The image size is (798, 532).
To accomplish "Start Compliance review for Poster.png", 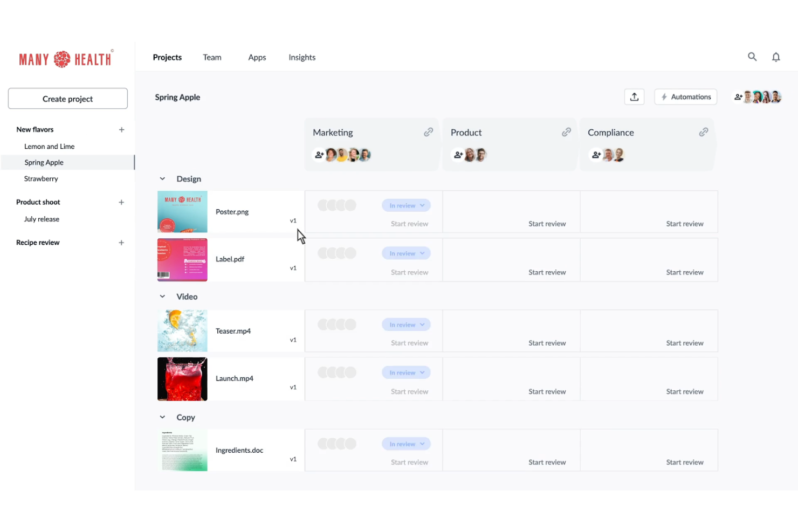I will [x=685, y=224].
